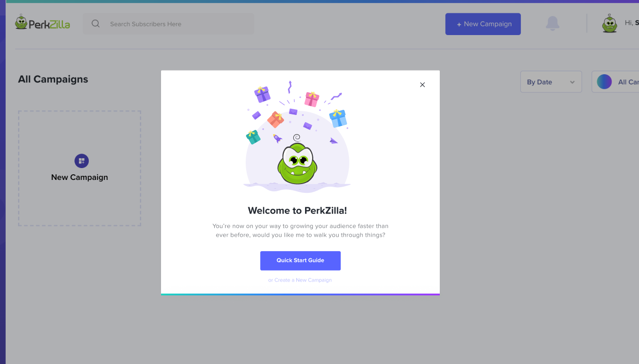Open the By Date sort dropdown

(x=551, y=82)
